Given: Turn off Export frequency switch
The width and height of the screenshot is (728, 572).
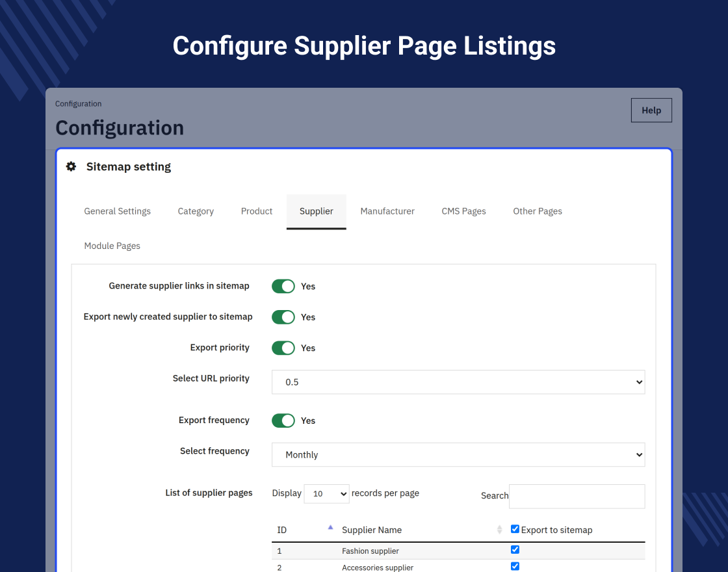Looking at the screenshot, I should click(x=283, y=421).
